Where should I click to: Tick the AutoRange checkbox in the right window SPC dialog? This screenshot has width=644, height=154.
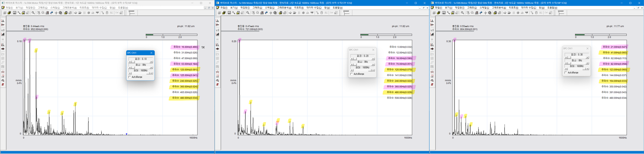pyautogui.click(x=566, y=73)
